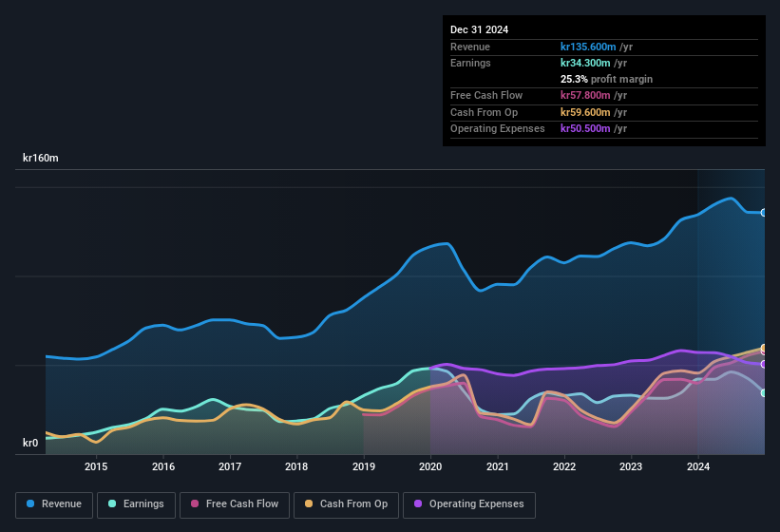Toggle the Earnings legend series

pyautogui.click(x=136, y=504)
